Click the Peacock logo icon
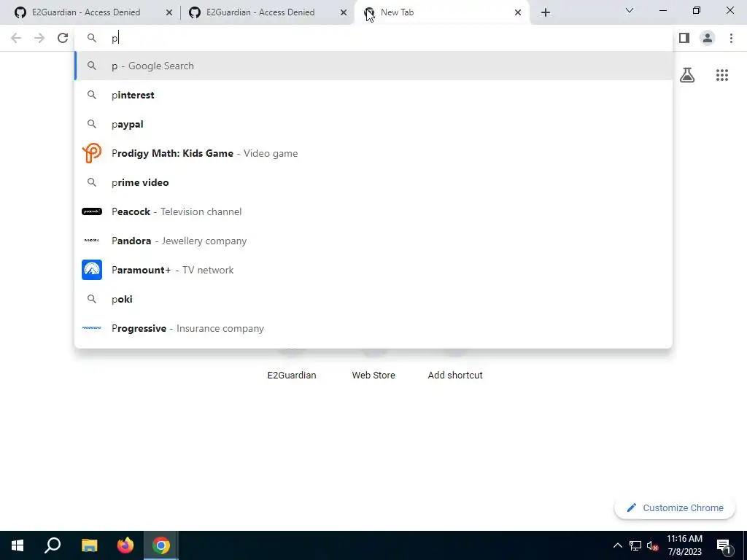The width and height of the screenshot is (747, 560). pos(91,211)
